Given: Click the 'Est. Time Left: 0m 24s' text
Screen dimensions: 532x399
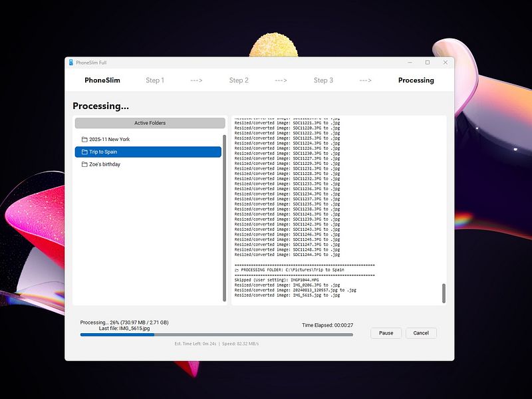Looking at the screenshot, I should tap(196, 344).
